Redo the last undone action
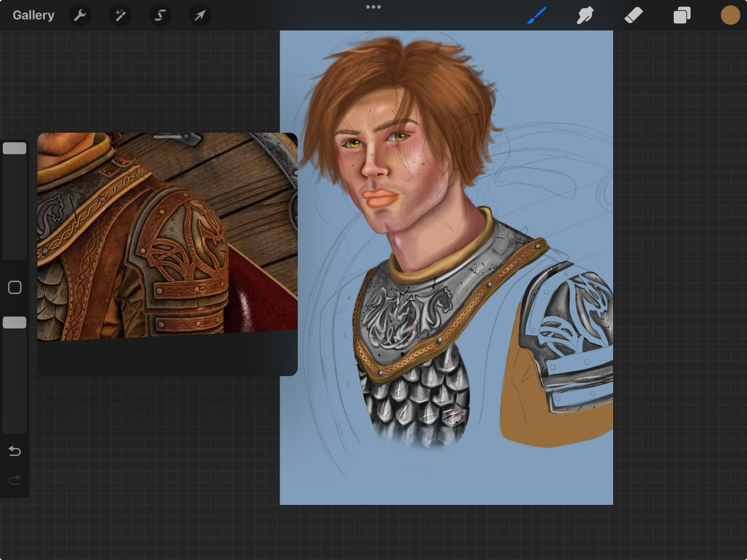 point(15,480)
